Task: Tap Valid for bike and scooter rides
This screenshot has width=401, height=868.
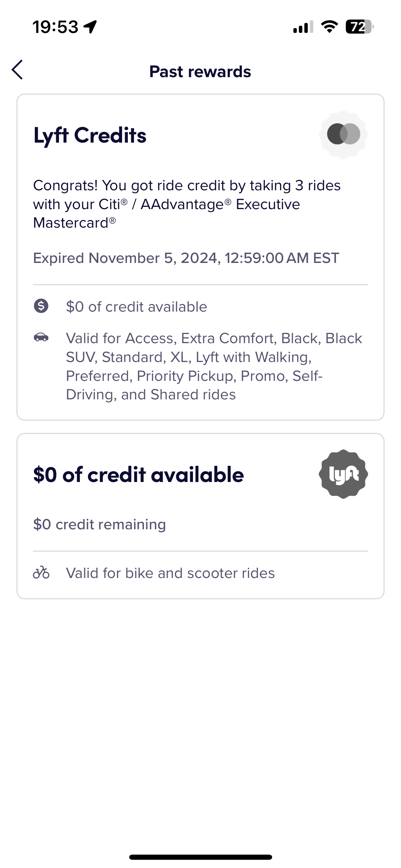Action: (x=170, y=573)
